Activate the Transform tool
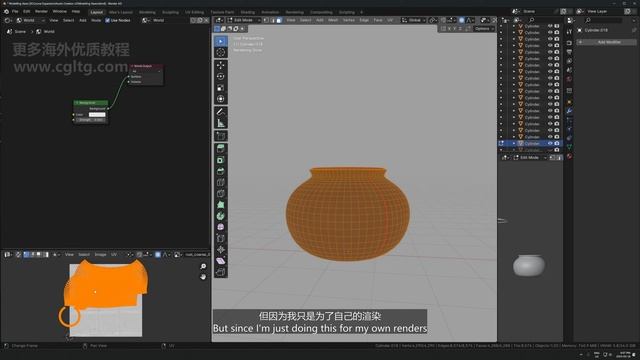The image size is (640, 360). click(221, 99)
